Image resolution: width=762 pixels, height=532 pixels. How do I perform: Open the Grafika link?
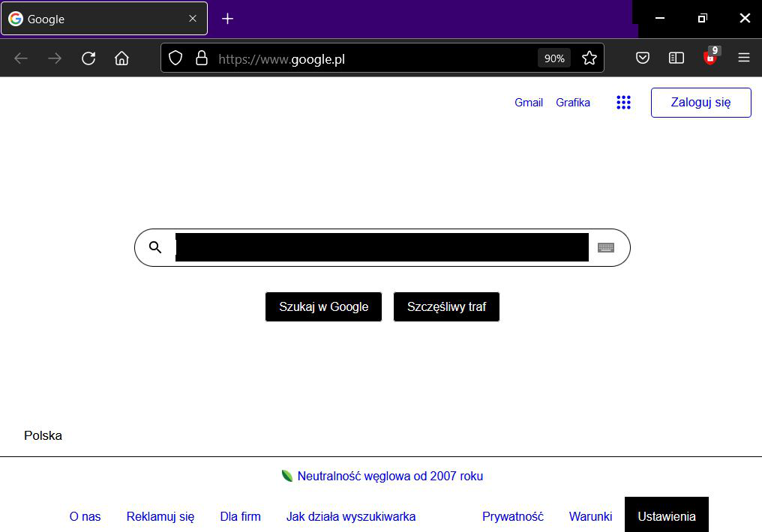[x=573, y=103]
